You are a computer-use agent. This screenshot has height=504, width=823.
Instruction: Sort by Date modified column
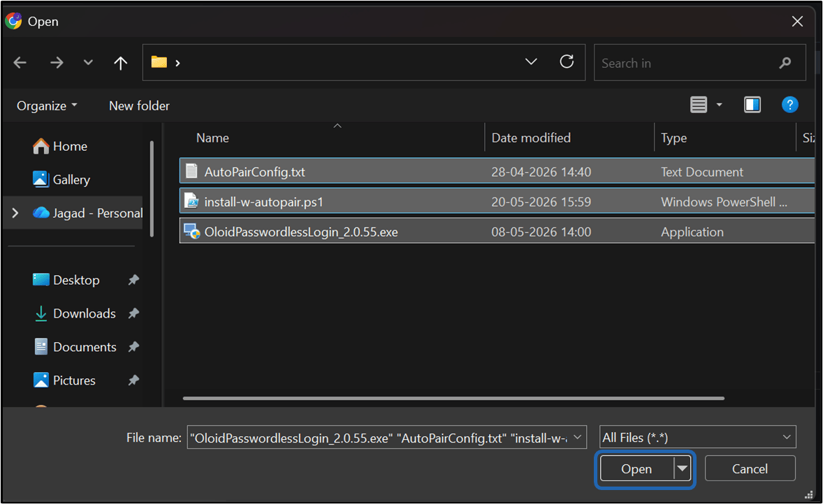[x=531, y=138]
